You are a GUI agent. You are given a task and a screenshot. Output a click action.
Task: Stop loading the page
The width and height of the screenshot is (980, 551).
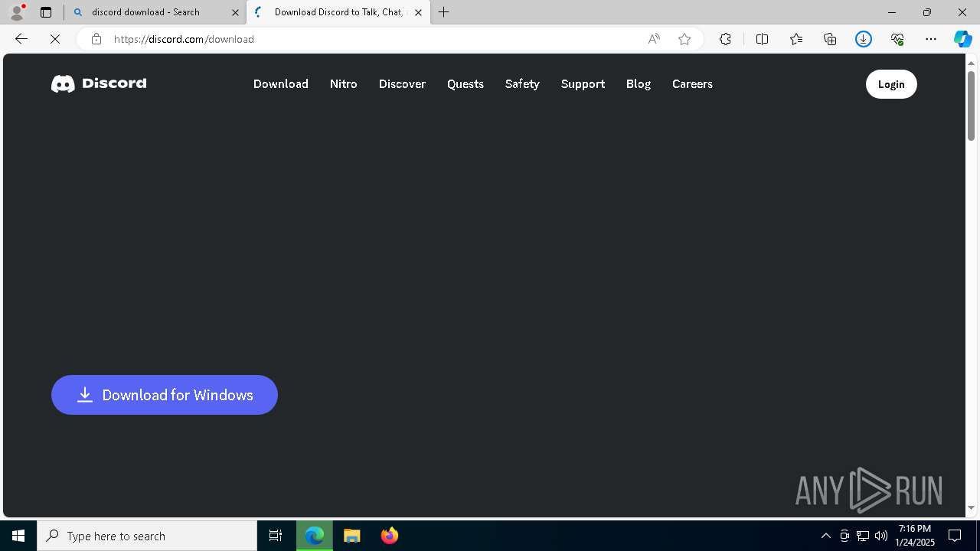tap(55, 39)
